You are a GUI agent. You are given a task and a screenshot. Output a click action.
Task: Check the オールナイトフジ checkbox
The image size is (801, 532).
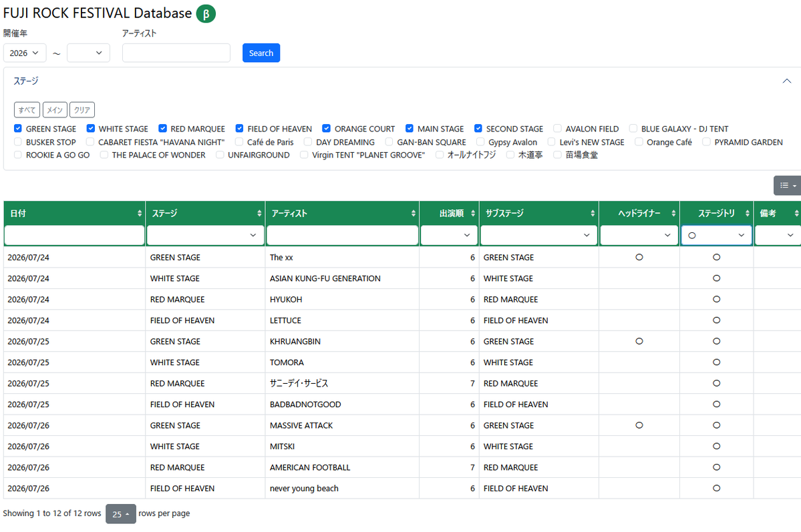point(440,154)
